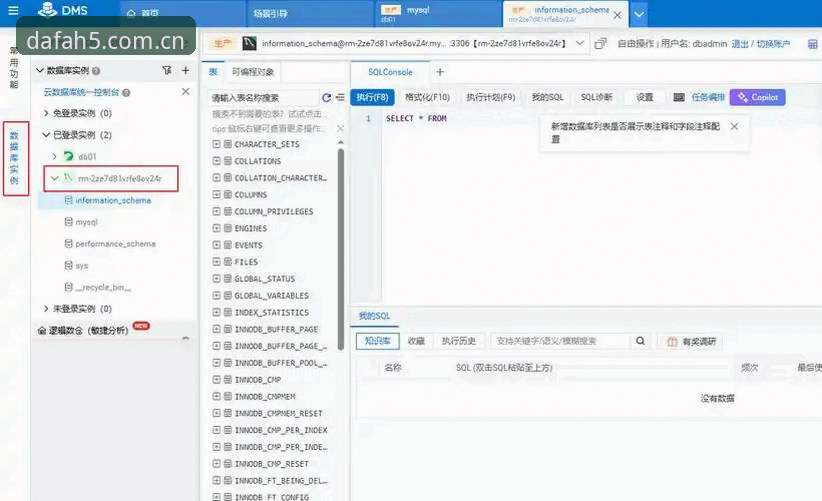Collapse 已登录实例 (2) group
822x501 pixels.
(x=46, y=135)
